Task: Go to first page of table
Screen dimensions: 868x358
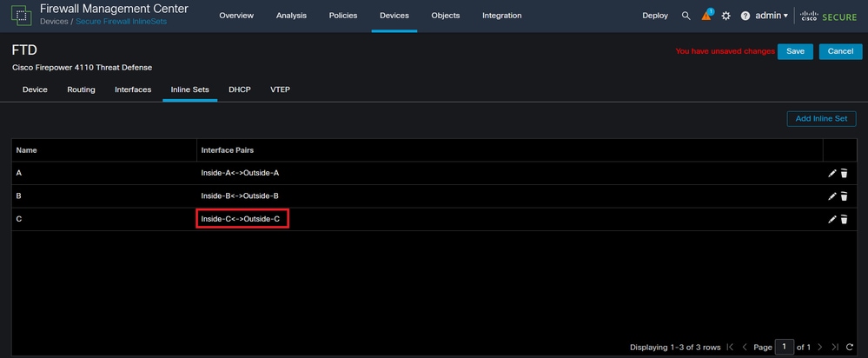Action: pyautogui.click(x=730, y=347)
